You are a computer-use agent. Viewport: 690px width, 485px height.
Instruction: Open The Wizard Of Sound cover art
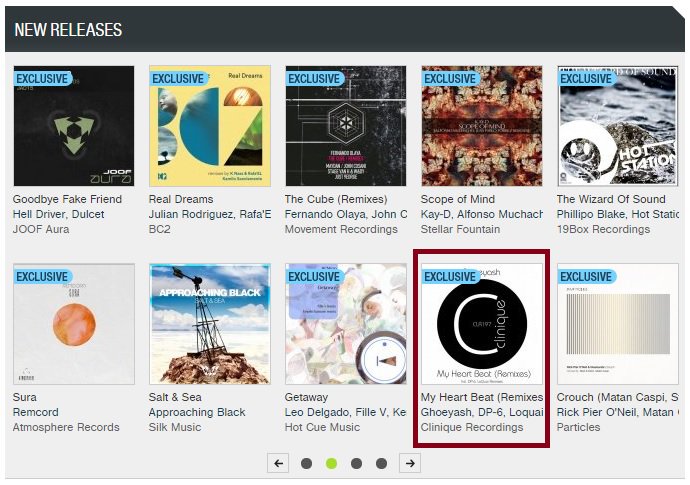[x=618, y=126]
